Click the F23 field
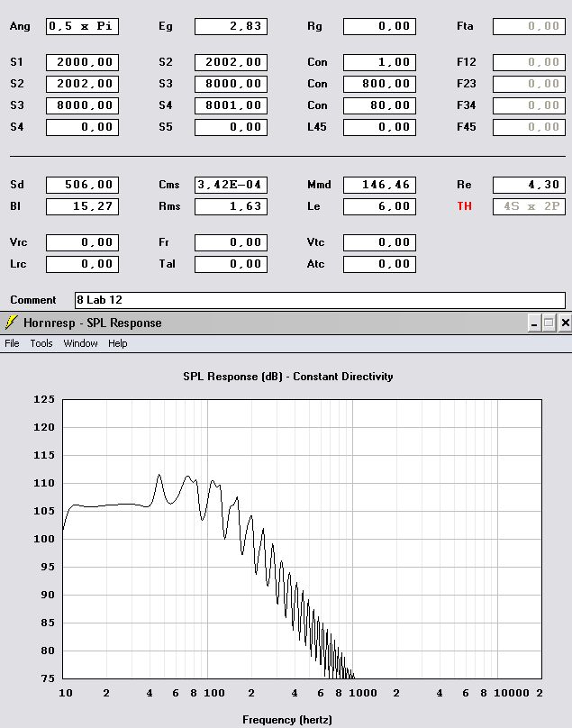Image resolution: width=572 pixels, height=728 pixels. click(529, 84)
